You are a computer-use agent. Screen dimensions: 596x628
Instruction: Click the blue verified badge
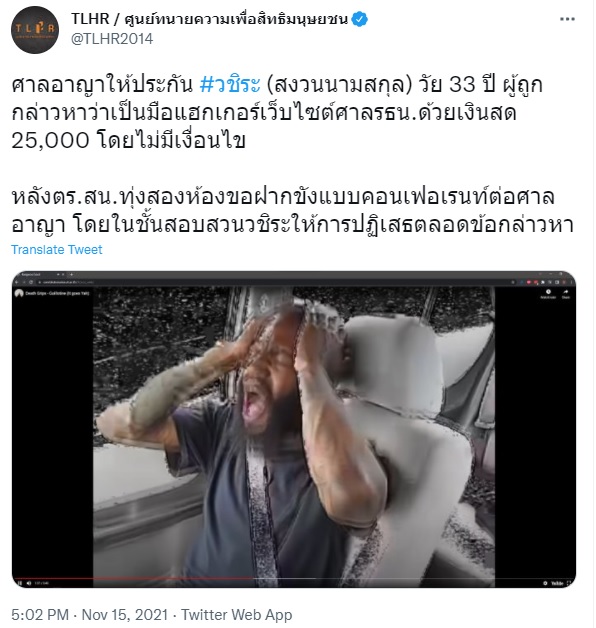click(359, 19)
